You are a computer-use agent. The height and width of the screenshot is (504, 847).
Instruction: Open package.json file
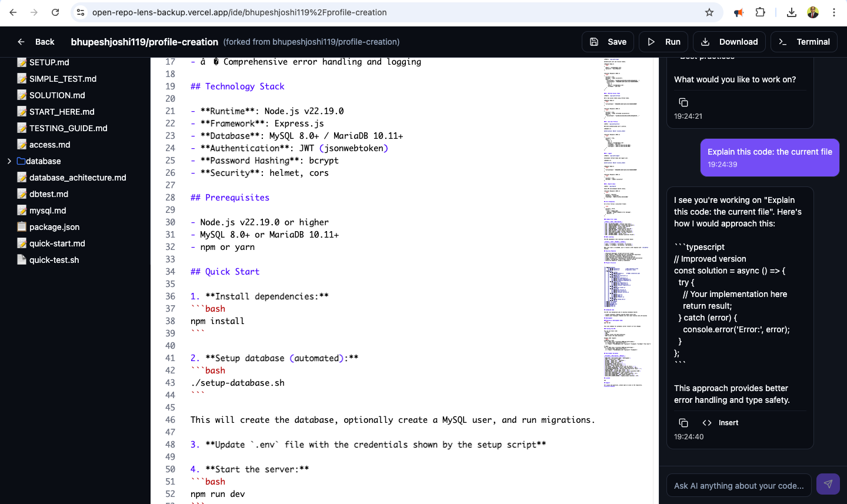coord(54,227)
